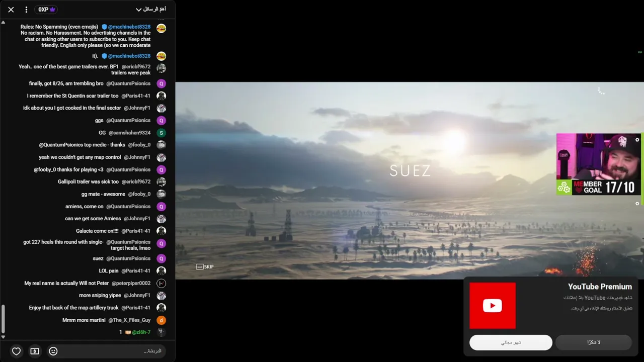Click avatar beside the '227 heals' message

[x=161, y=243]
